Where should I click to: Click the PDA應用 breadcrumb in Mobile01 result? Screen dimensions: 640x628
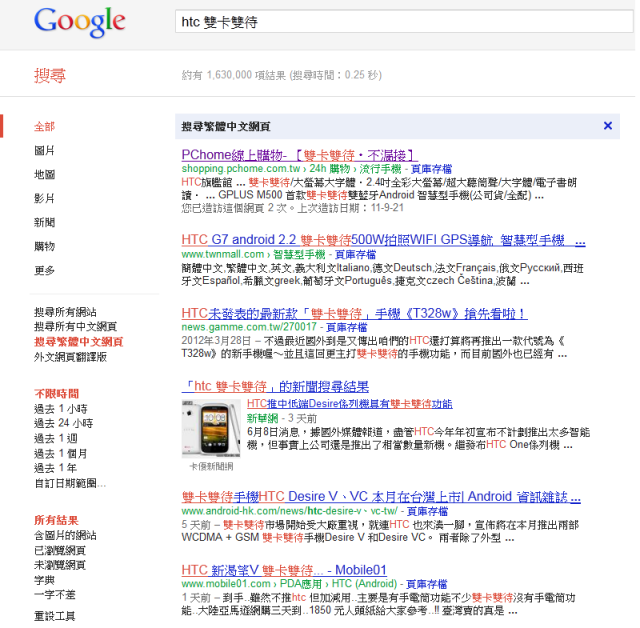(301, 584)
